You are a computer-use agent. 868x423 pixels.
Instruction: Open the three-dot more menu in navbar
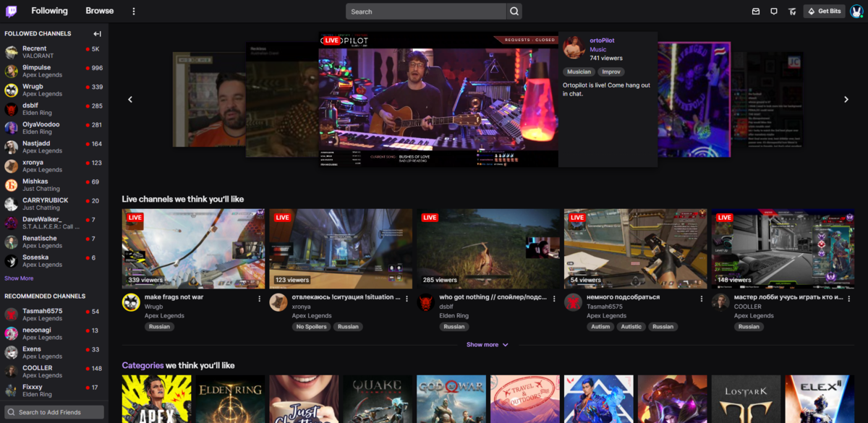(x=134, y=11)
